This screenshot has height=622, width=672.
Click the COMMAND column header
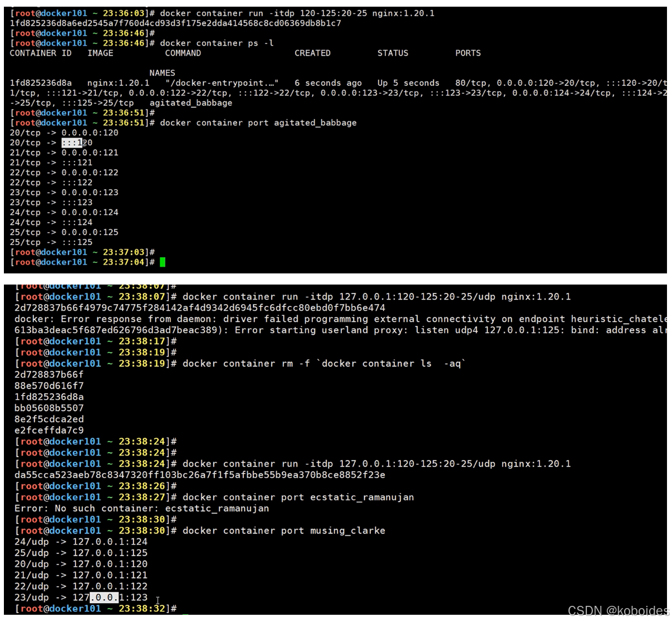pos(183,53)
